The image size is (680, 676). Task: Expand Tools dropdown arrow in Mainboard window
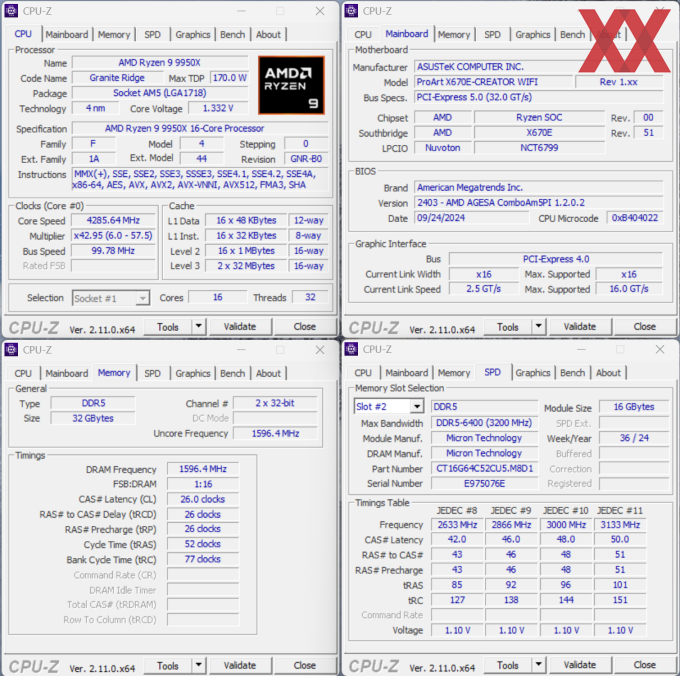point(539,327)
